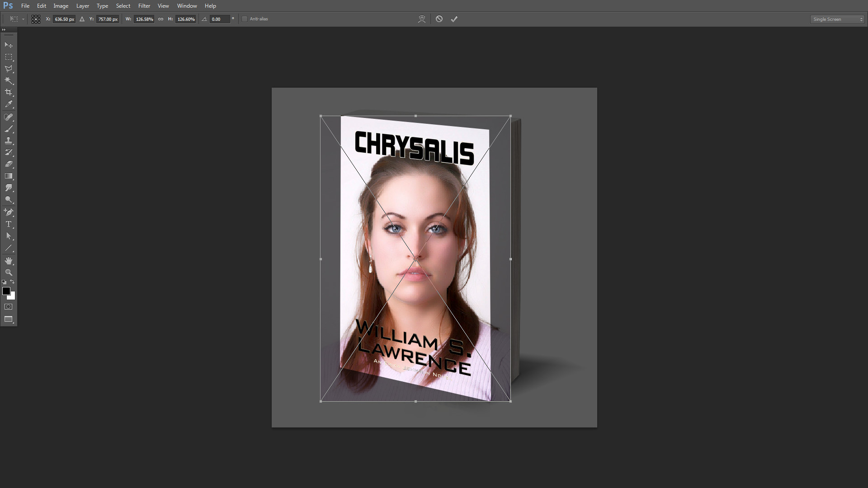
Task: Click the Photoshop Ps logo
Action: point(8,6)
